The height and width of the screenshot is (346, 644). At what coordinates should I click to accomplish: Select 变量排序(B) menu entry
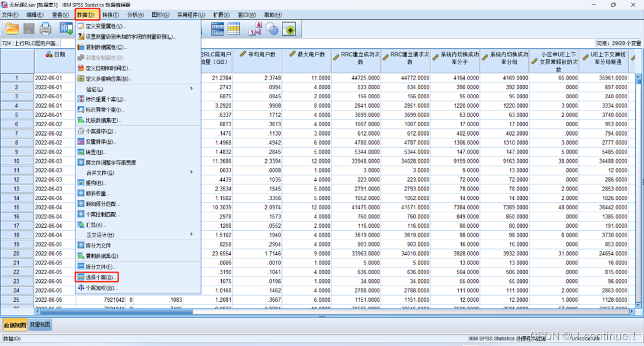point(138,142)
